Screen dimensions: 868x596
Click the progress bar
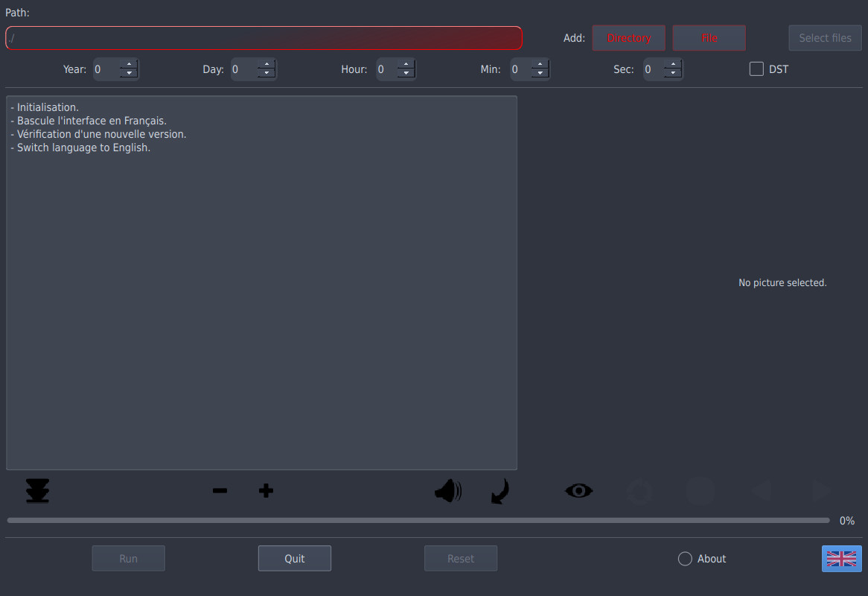click(x=418, y=521)
